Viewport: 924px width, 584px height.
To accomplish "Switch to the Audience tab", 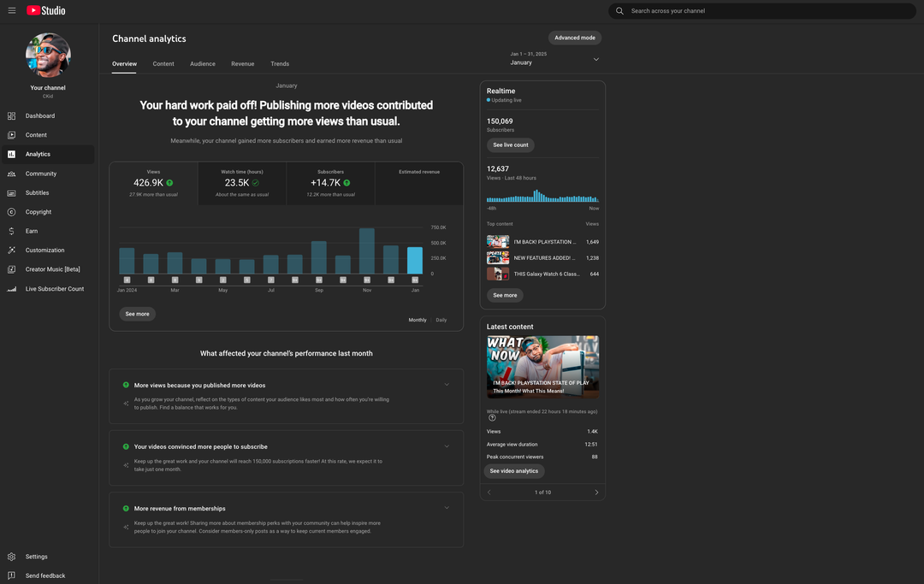I will [203, 64].
